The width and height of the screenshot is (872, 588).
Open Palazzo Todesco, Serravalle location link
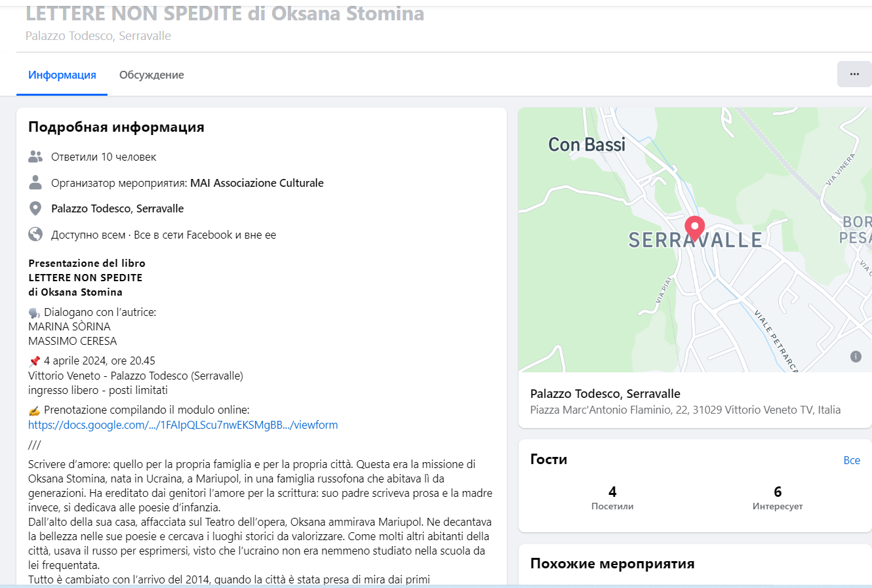tap(117, 208)
